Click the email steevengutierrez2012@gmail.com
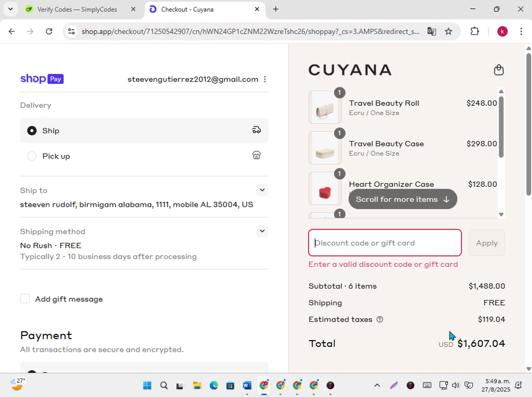 click(x=193, y=79)
